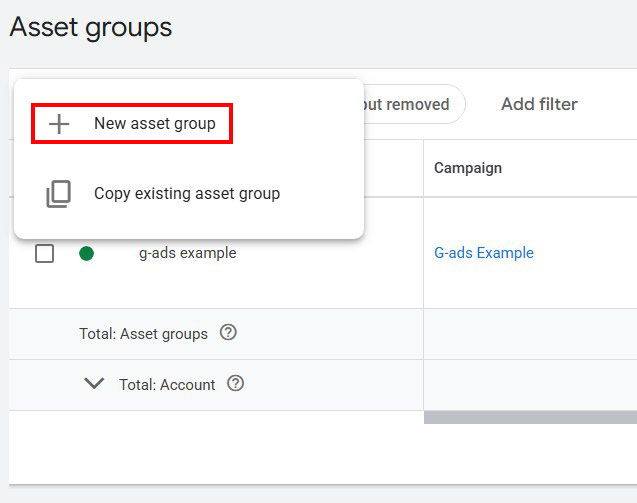Click the Campaign cell in Total: Account row
The image size is (637, 503).
click(x=530, y=384)
